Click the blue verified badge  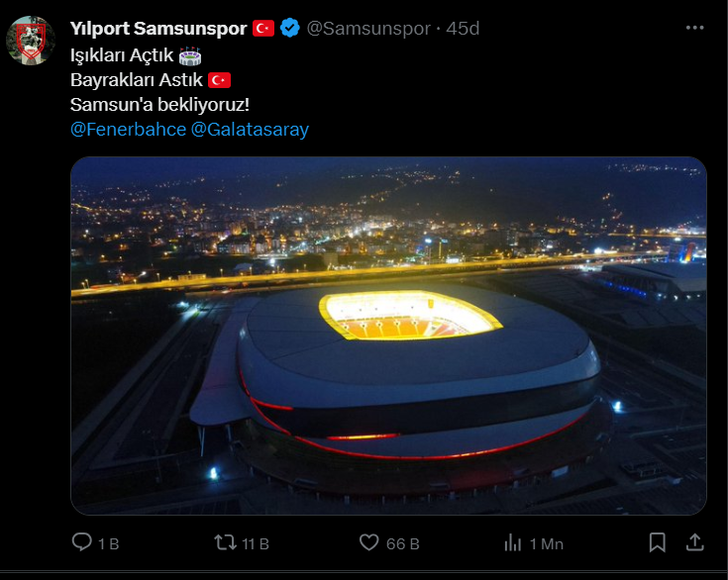(x=289, y=28)
